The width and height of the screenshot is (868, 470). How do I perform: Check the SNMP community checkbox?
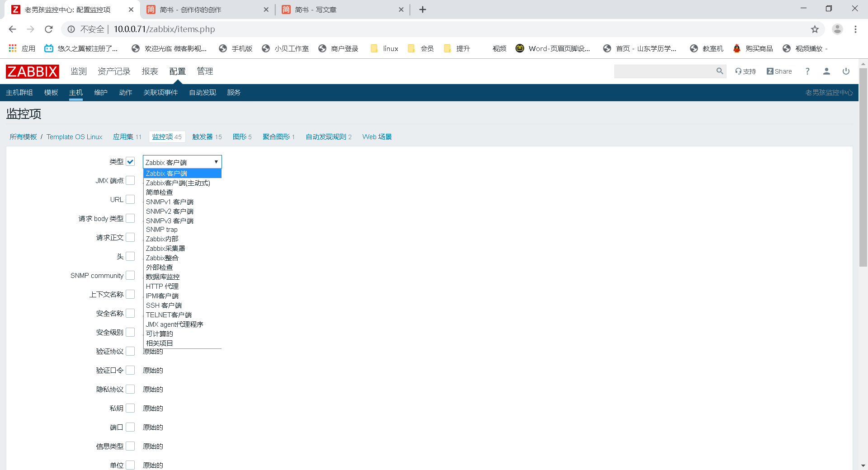coord(130,275)
